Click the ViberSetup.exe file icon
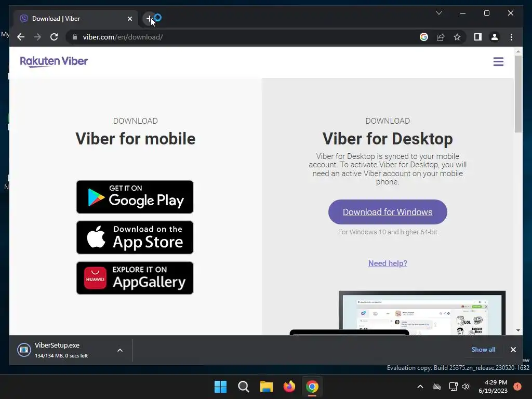Screen dimensions: 532x399 tap(24, 350)
